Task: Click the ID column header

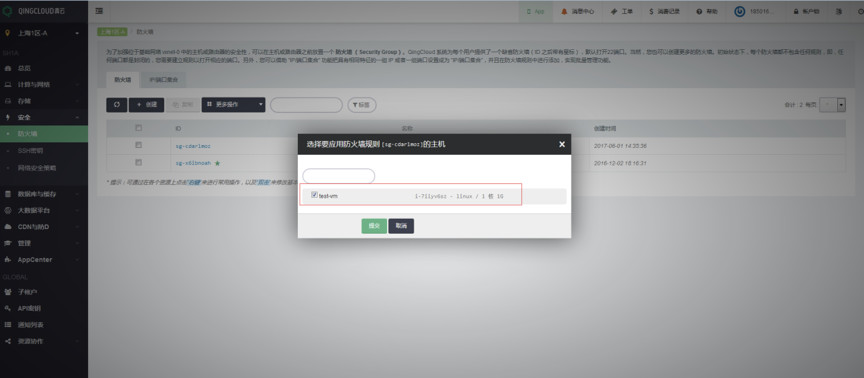Action: pyautogui.click(x=178, y=128)
